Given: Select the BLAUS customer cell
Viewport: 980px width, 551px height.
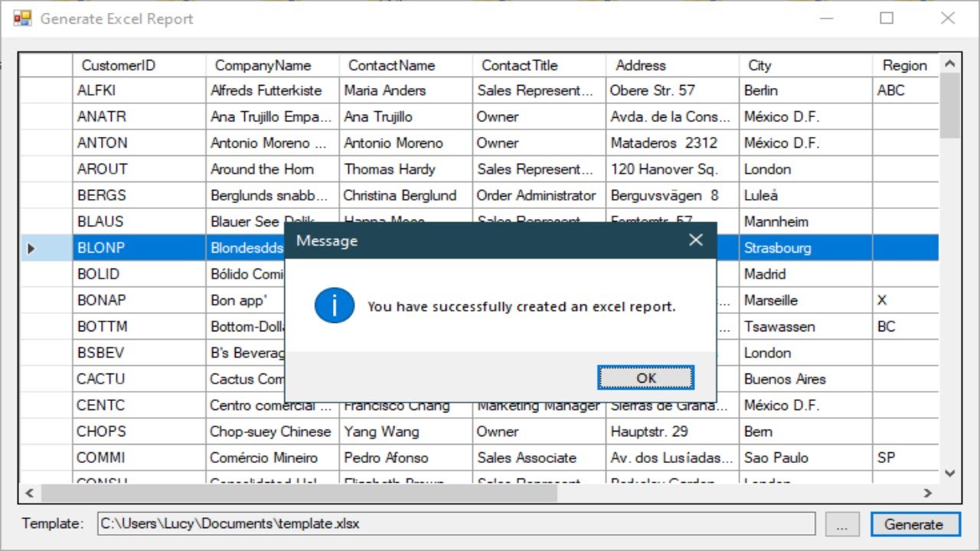Looking at the screenshot, I should pos(139,221).
